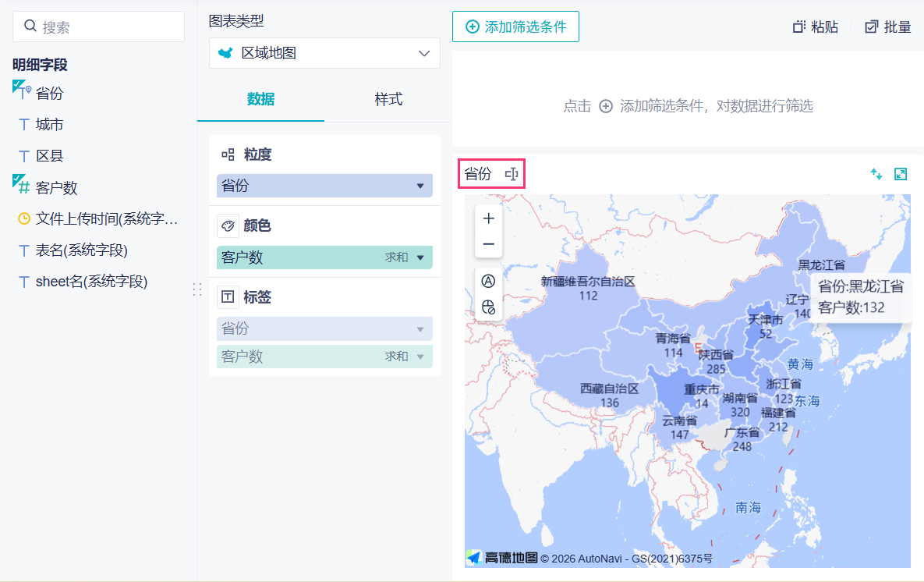Open the 客户数 求和 label dropdown under 标签
This screenshot has height=582, width=924.
point(324,357)
